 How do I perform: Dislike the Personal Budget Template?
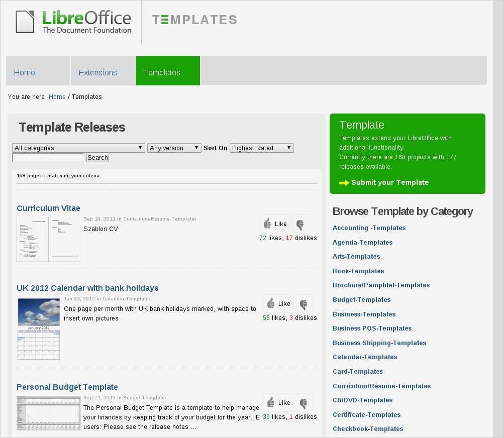click(304, 402)
